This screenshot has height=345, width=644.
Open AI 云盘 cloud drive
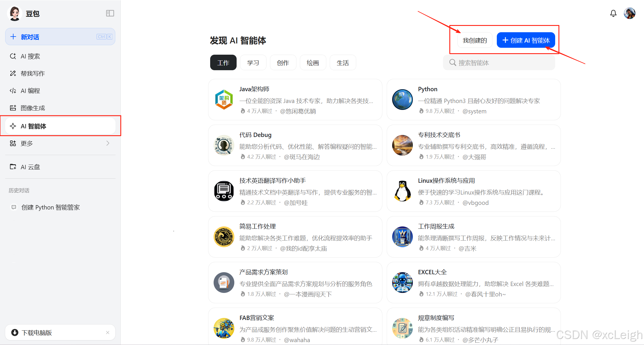point(30,167)
